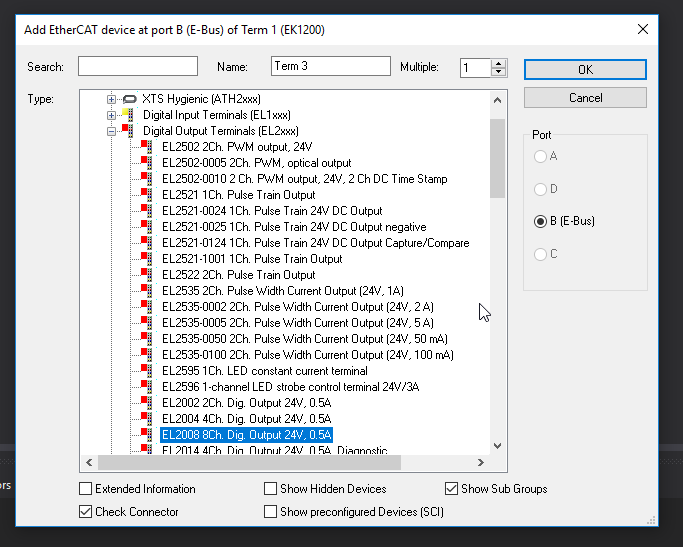Click the icon beside EL2521-0025 Output negative
Image resolution: width=683 pixels, height=547 pixels.
(147, 226)
